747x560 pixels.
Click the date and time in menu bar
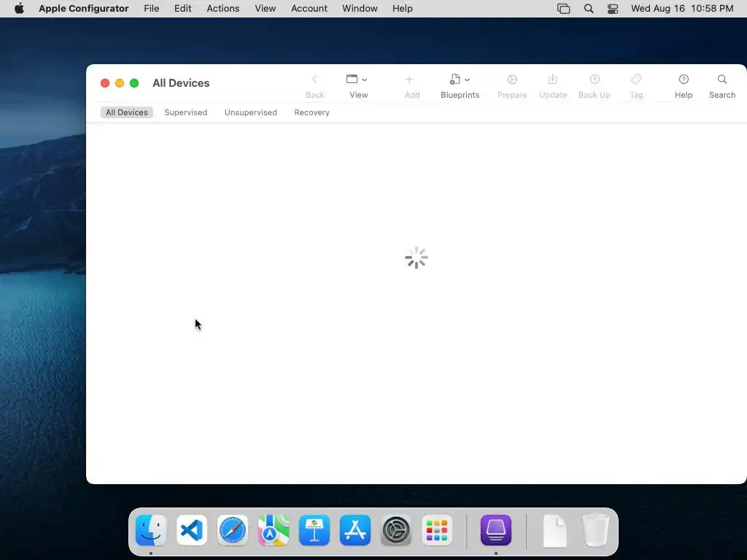click(x=682, y=9)
